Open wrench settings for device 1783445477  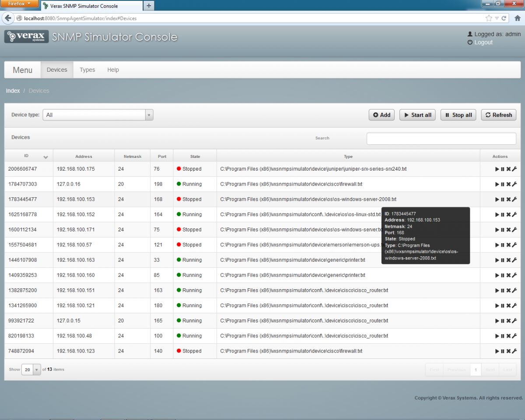[514, 199]
